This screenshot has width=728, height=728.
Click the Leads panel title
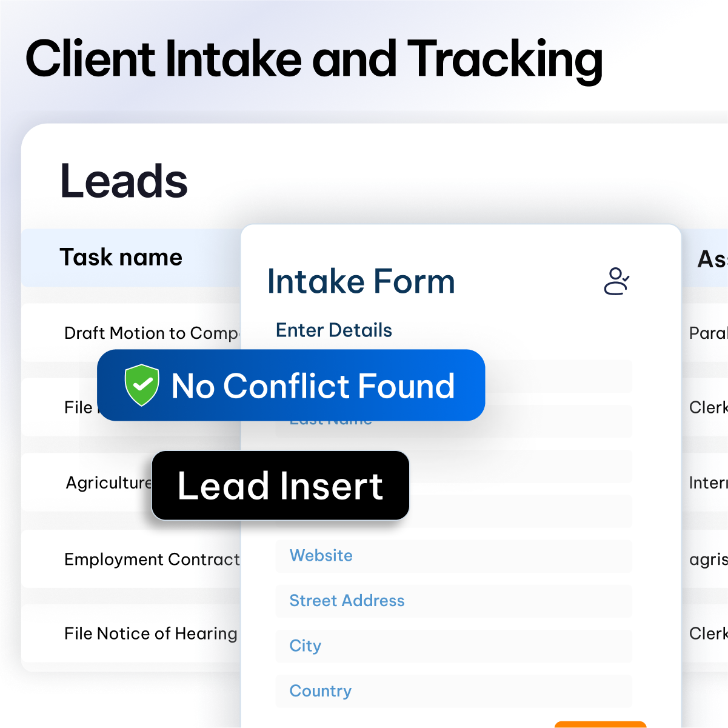[123, 180]
